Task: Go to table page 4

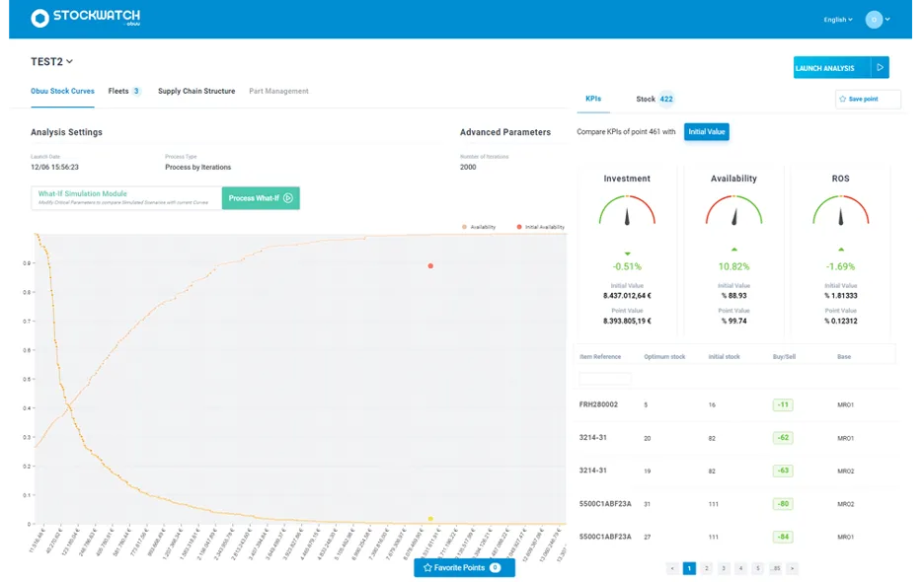Action: pos(740,568)
